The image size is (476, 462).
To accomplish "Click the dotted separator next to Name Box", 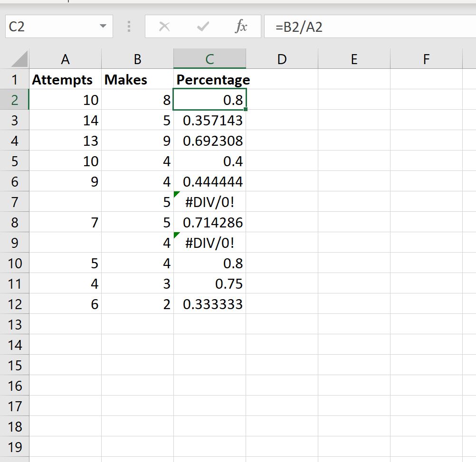I will (128, 27).
